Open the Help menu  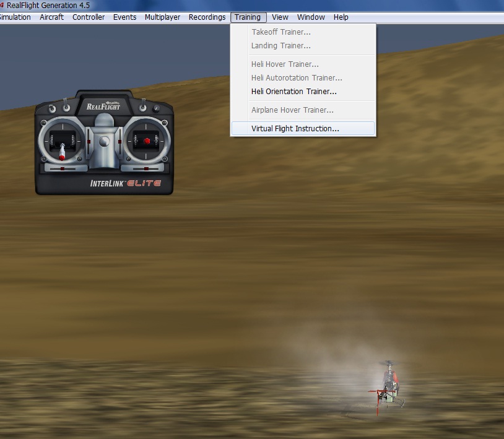click(341, 17)
